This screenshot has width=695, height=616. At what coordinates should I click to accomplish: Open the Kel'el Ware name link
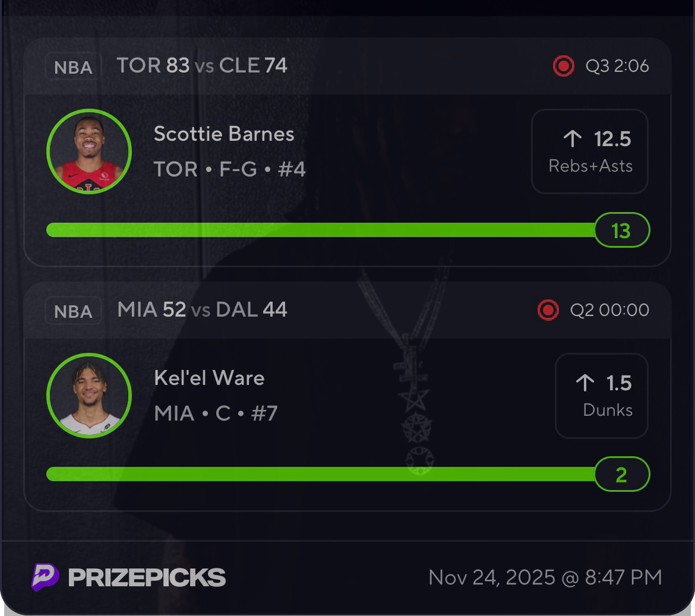click(209, 378)
